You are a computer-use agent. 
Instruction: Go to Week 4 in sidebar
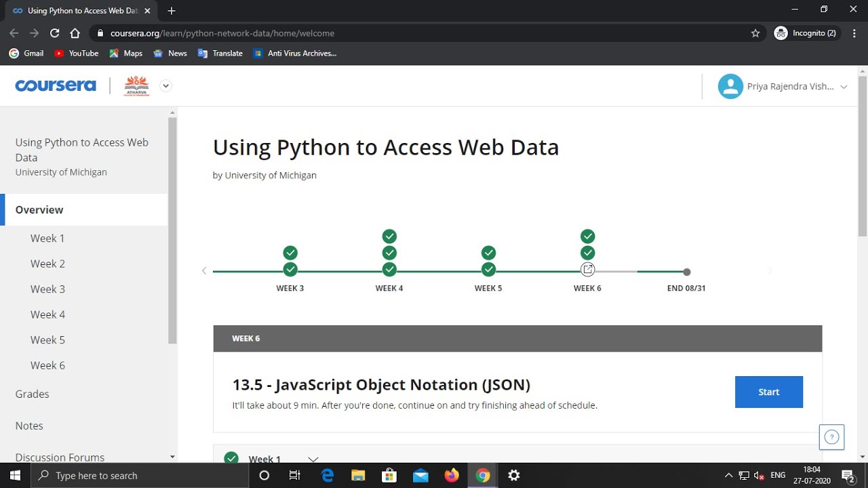(x=47, y=314)
